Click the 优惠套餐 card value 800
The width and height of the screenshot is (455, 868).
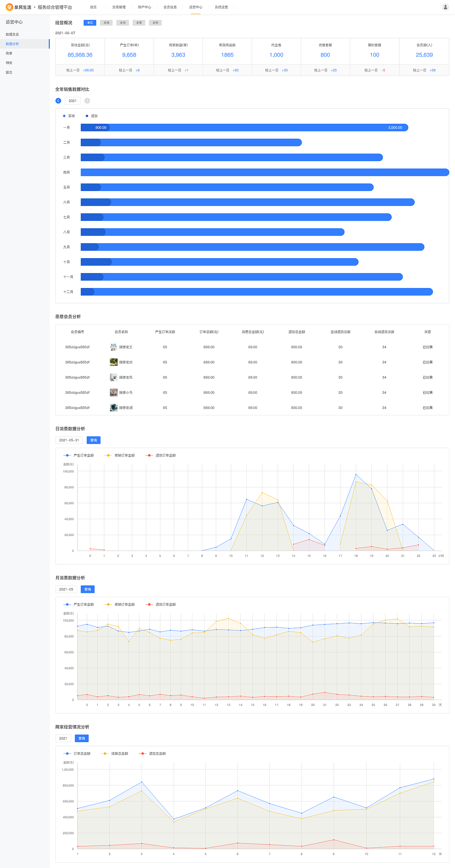[x=325, y=55]
